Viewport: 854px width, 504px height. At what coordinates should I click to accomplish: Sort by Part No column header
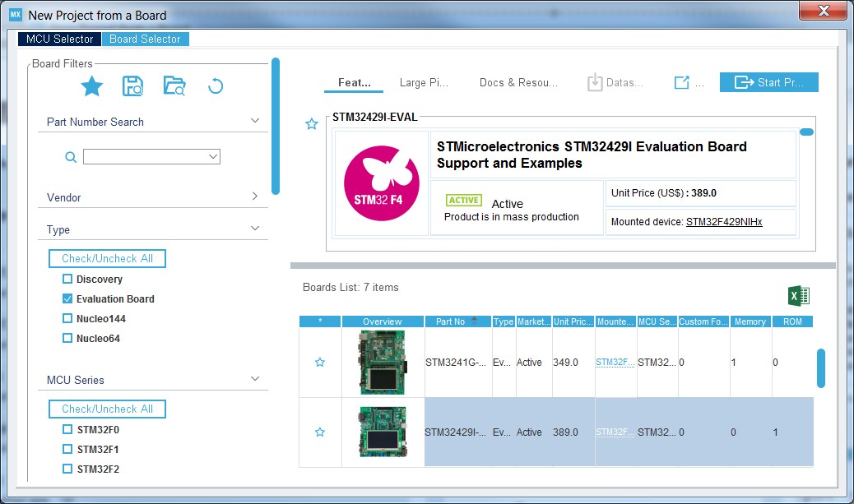pyautogui.click(x=457, y=321)
